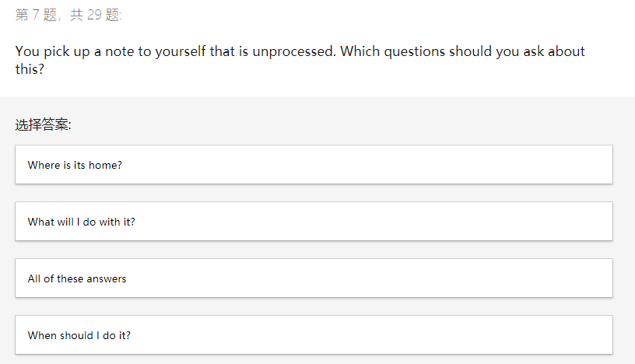635x364 pixels.
Task: Click the "共 29 题" total count text
Action: (95, 15)
